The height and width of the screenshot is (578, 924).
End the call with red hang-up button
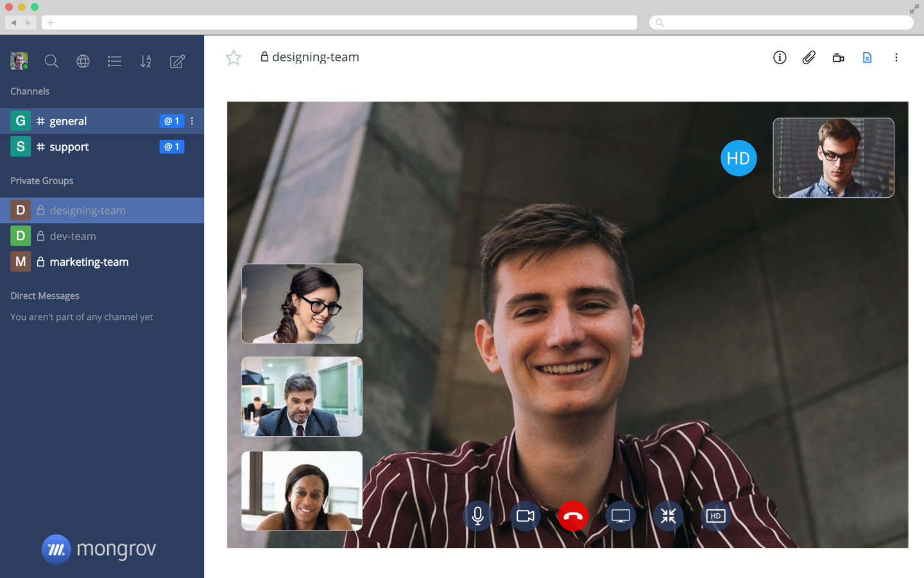573,516
